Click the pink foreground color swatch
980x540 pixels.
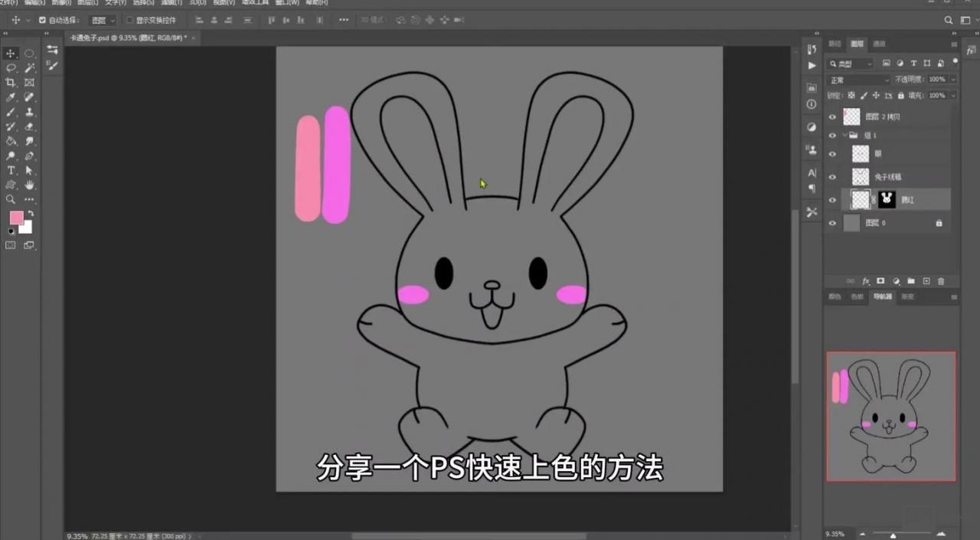[x=15, y=218]
